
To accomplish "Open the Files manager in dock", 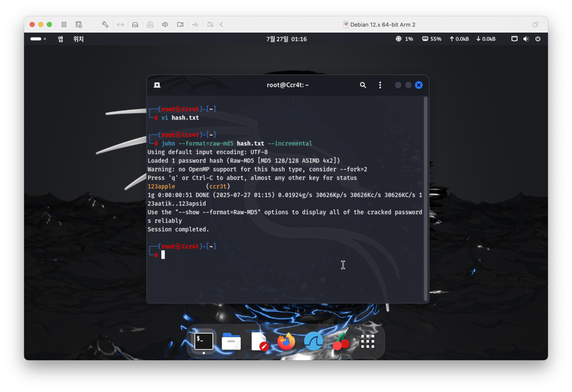I will (231, 342).
